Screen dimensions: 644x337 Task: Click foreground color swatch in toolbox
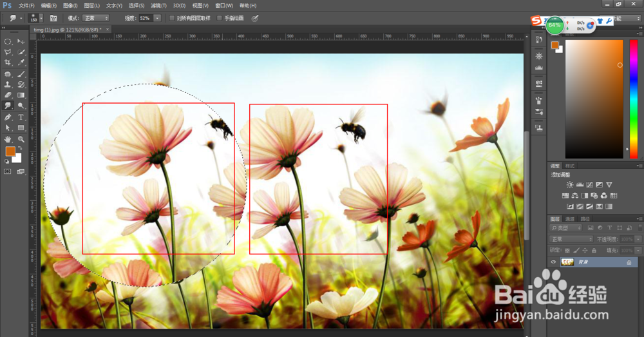(10, 151)
